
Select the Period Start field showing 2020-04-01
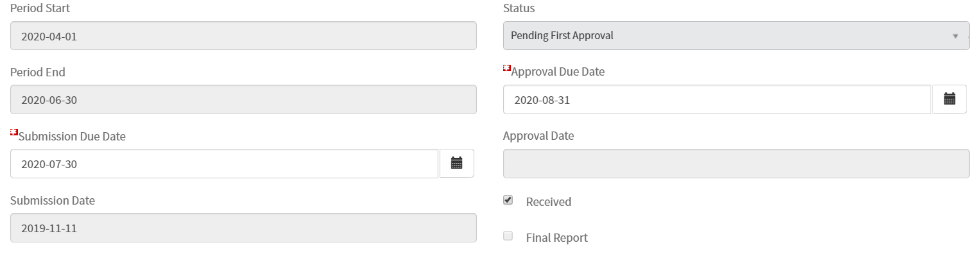243,36
